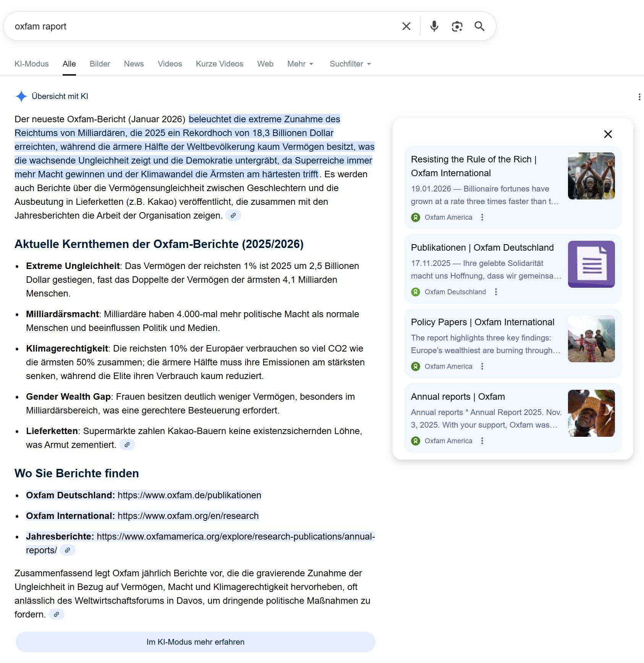The image size is (644, 663).
Task: Click the magnifying glass search button
Action: [x=479, y=26]
